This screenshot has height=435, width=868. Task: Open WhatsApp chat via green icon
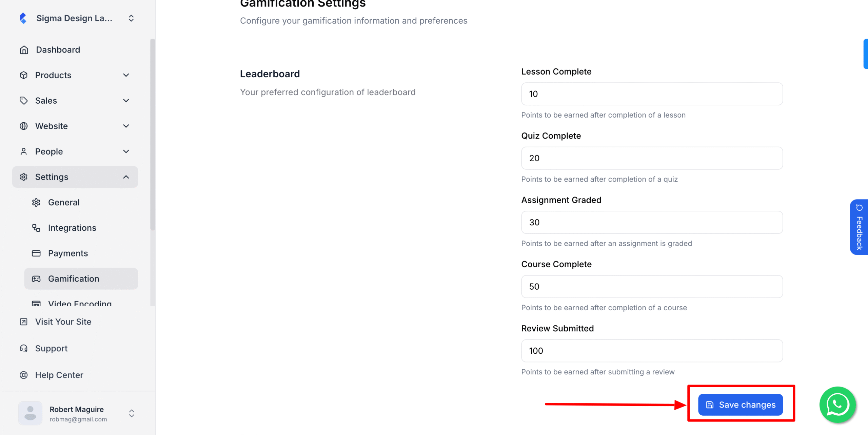click(837, 405)
